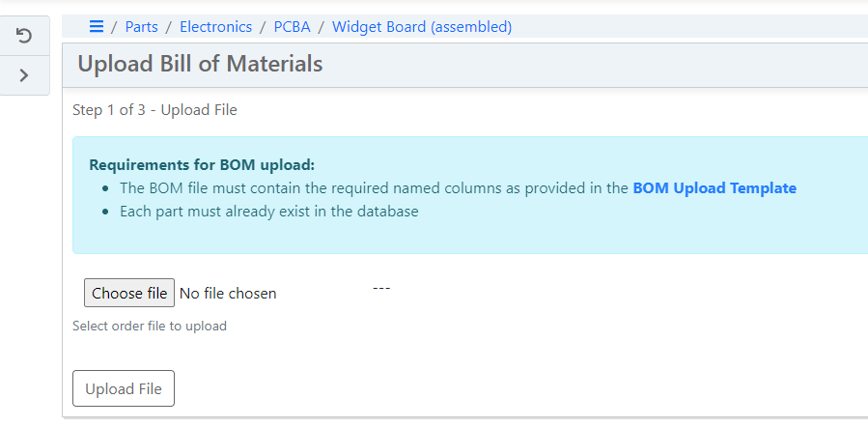This screenshot has width=868, height=427.
Task: Return to Widget Board (assembled) part page
Action: coord(421,27)
